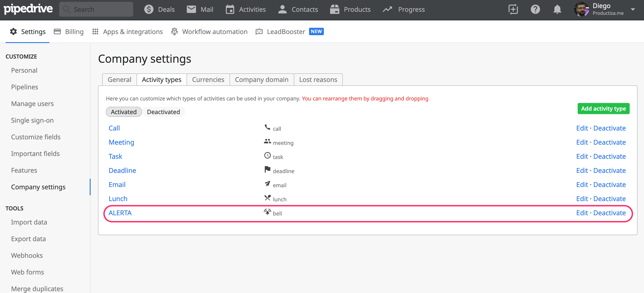Click the help question mark icon
The width and height of the screenshot is (644, 293).
535,9
